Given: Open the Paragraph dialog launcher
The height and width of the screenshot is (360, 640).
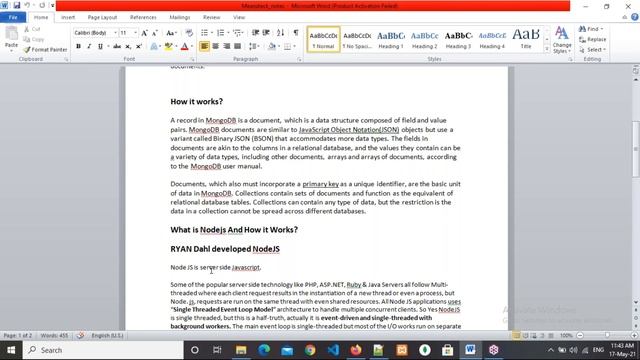Looking at the screenshot, I should [x=299, y=60].
